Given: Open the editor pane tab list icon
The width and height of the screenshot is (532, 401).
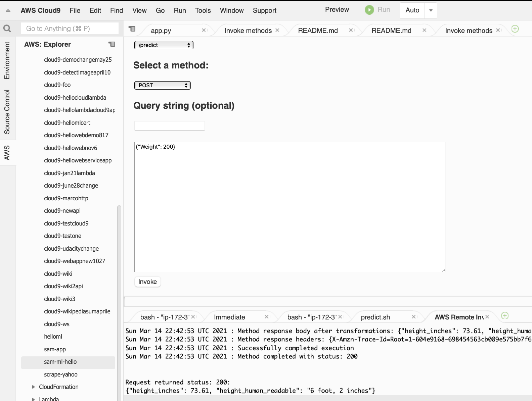Looking at the screenshot, I should pos(132,29).
